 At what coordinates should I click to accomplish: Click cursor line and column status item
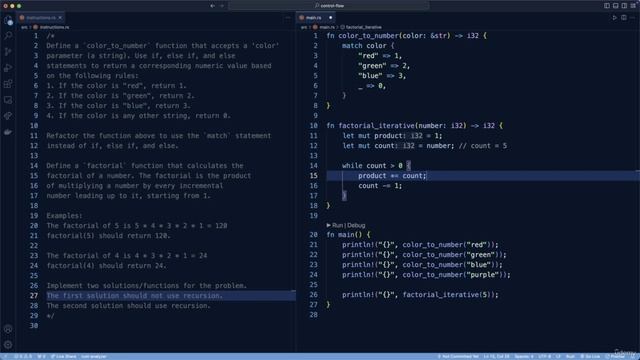click(x=496, y=356)
